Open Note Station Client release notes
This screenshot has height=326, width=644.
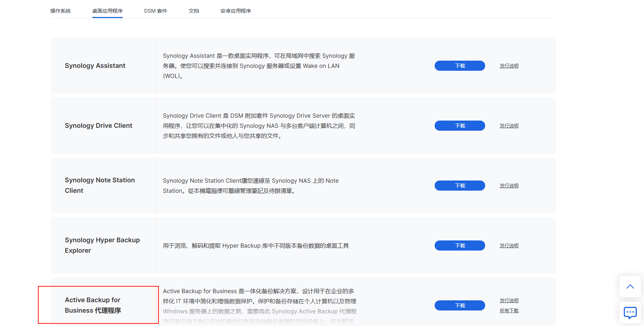(x=509, y=186)
